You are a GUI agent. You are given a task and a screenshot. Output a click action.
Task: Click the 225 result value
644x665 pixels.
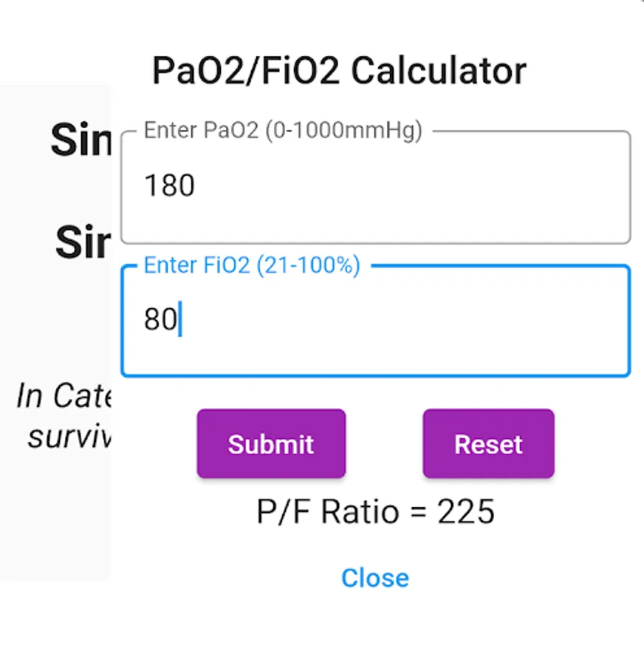click(466, 512)
